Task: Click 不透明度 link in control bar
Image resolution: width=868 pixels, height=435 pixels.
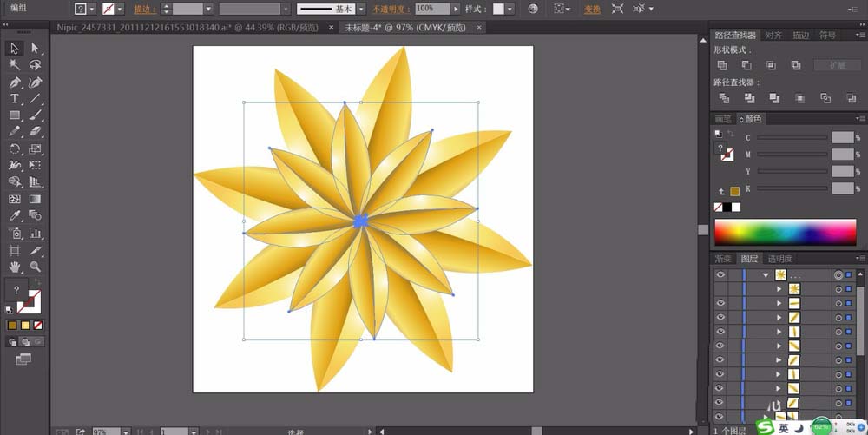Action: (x=391, y=9)
